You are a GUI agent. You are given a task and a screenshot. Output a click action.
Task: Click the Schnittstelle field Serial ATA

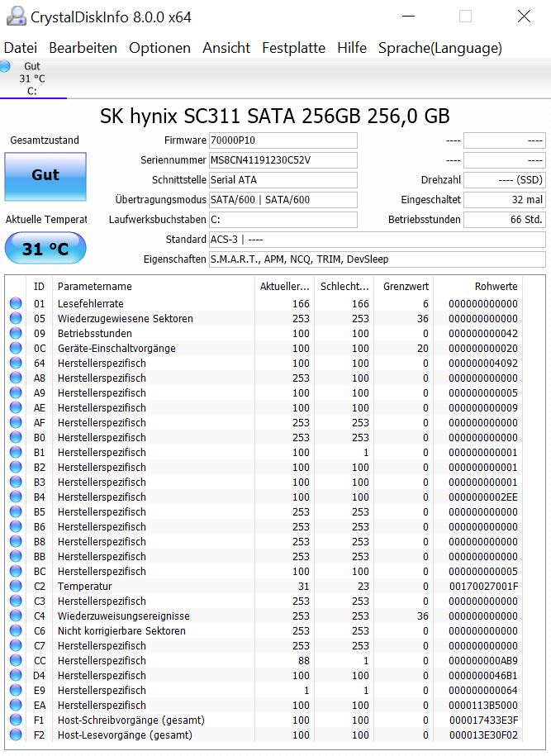[x=283, y=180]
